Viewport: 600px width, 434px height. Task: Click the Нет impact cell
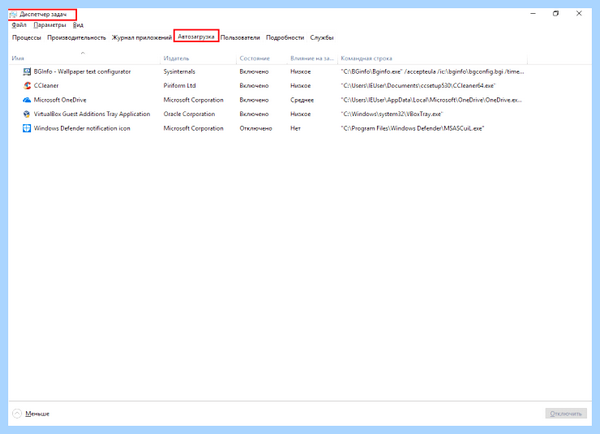[x=295, y=128]
